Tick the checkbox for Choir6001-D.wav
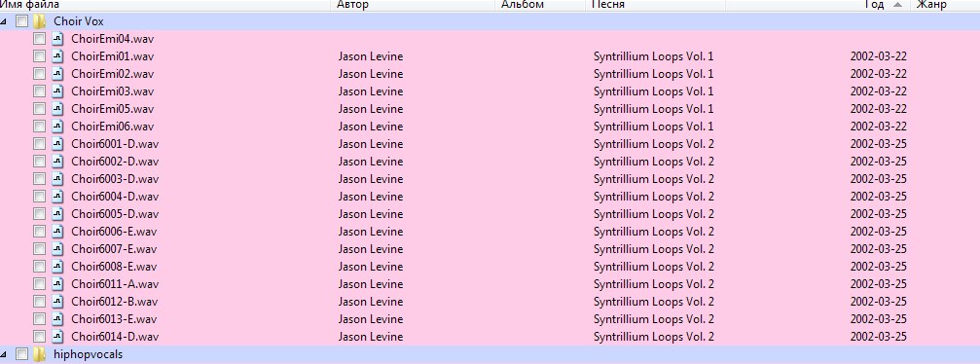Viewport: 980px width, 364px height. click(x=39, y=144)
